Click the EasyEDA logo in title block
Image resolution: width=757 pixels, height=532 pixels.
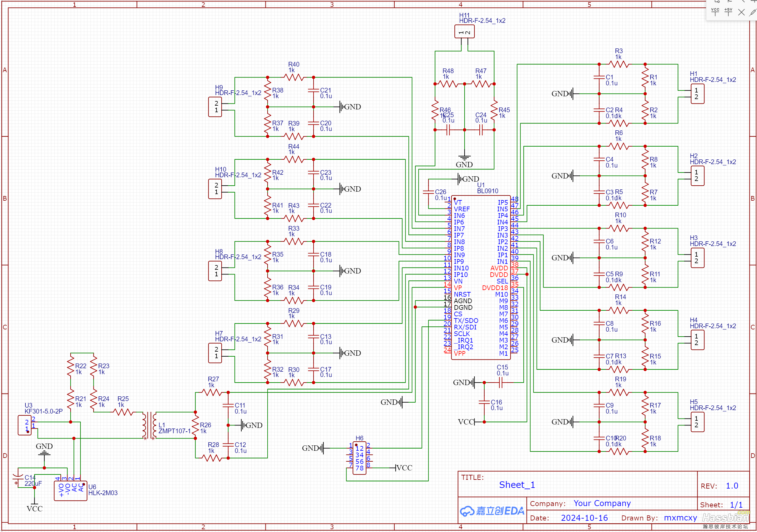[492, 511]
